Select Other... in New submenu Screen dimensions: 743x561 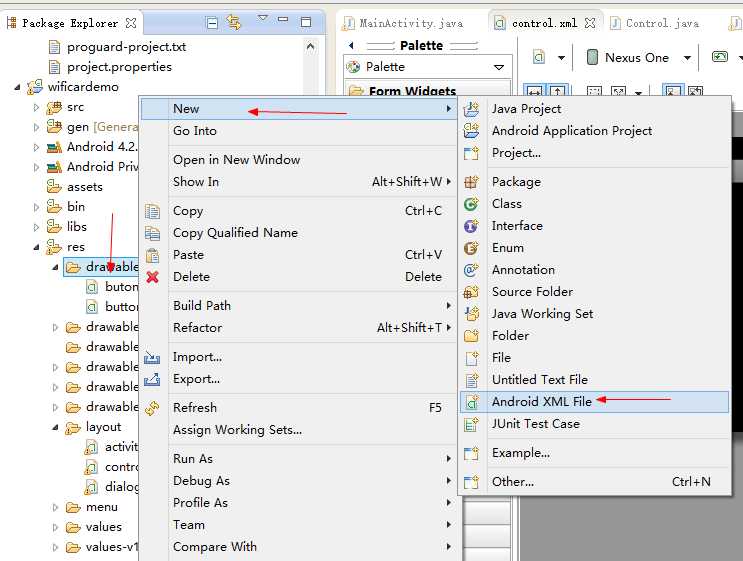594,482
